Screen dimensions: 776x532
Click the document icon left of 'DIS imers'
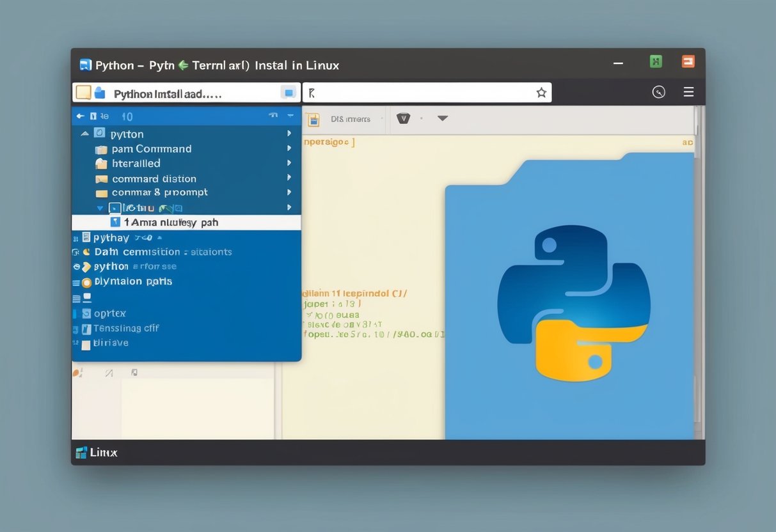click(312, 119)
